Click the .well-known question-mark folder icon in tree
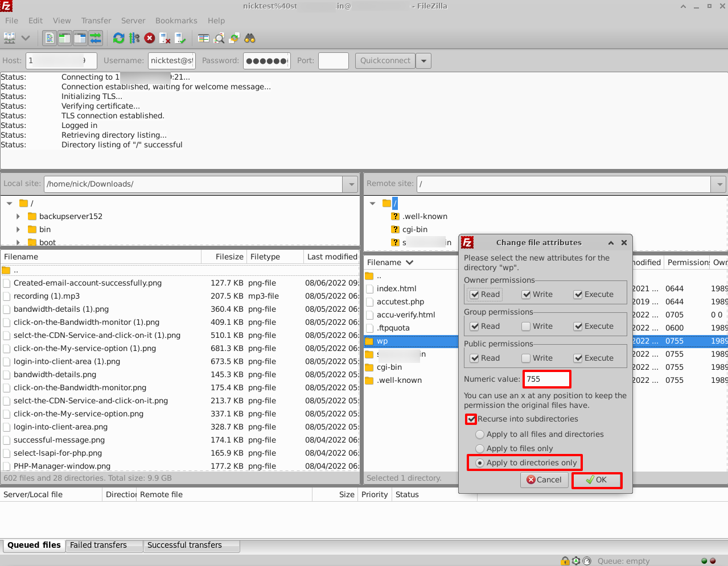 tap(396, 216)
